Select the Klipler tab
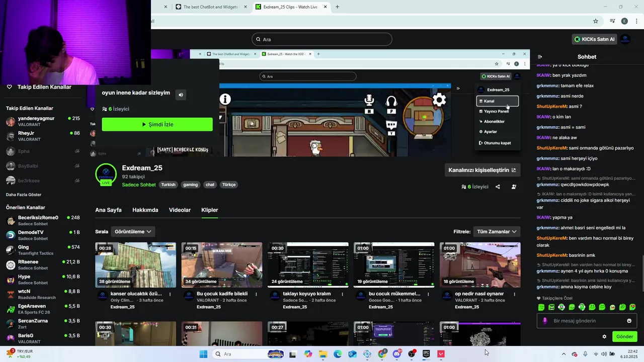Screen dimensions: 644x362 [210, 210]
